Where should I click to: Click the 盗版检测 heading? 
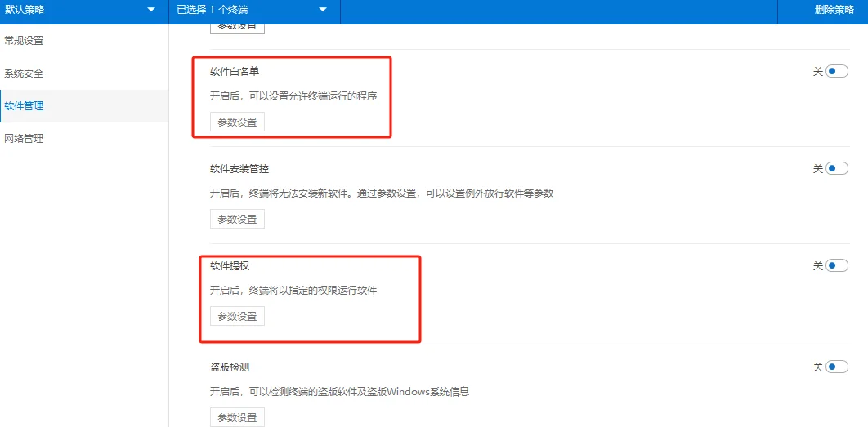[x=230, y=367]
